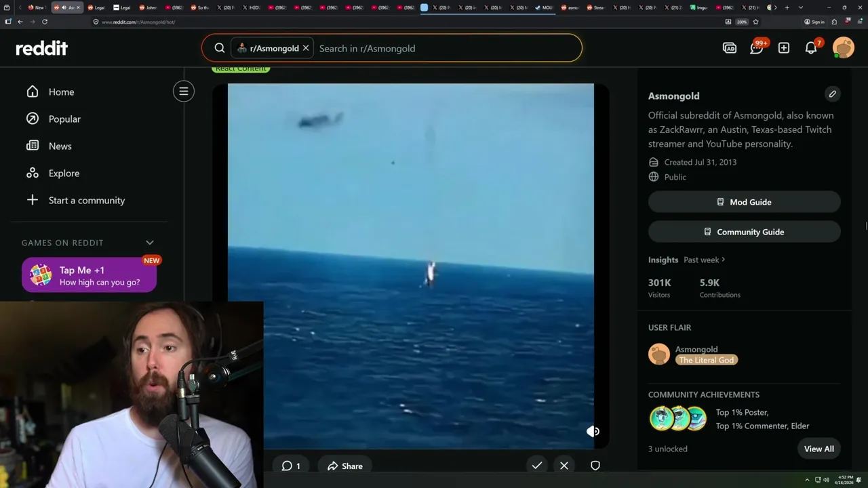The width and height of the screenshot is (868, 488).
Task: Switch to the Imgur browser tab
Action: click(698, 7)
